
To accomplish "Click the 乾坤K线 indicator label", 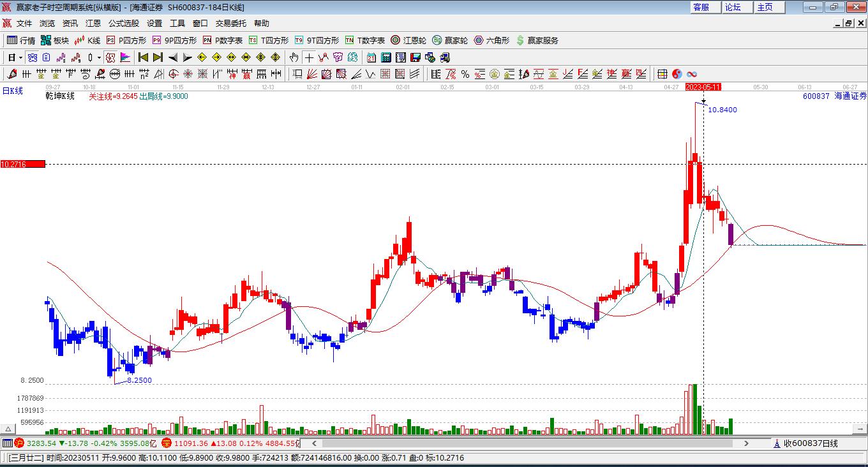I will click(x=60, y=96).
